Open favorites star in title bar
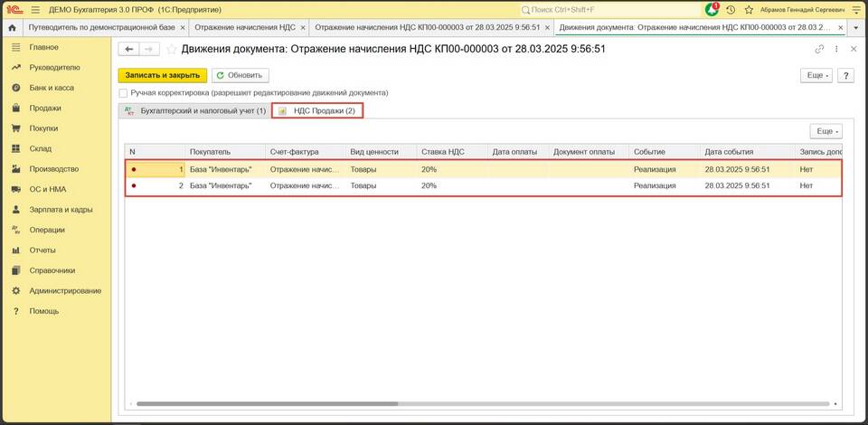The image size is (868, 425). coord(749,10)
